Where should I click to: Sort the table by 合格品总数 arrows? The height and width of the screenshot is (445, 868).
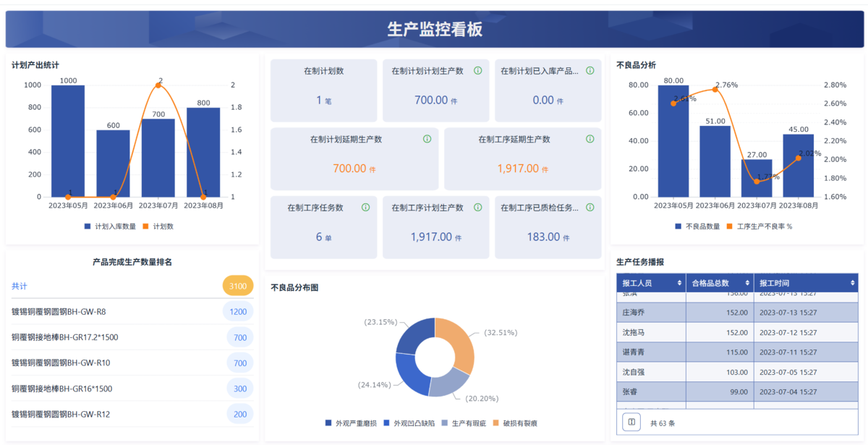pyautogui.click(x=746, y=283)
